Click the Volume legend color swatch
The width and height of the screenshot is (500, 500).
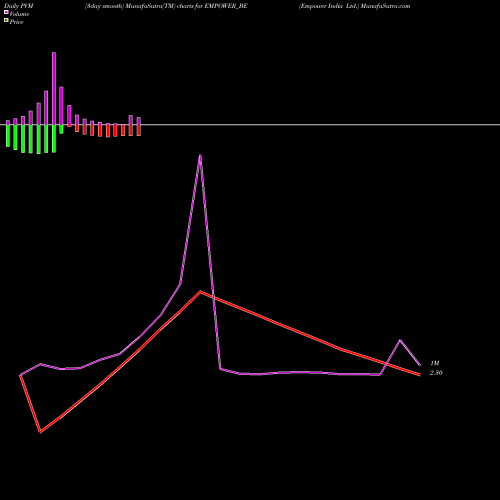[x=6, y=13]
